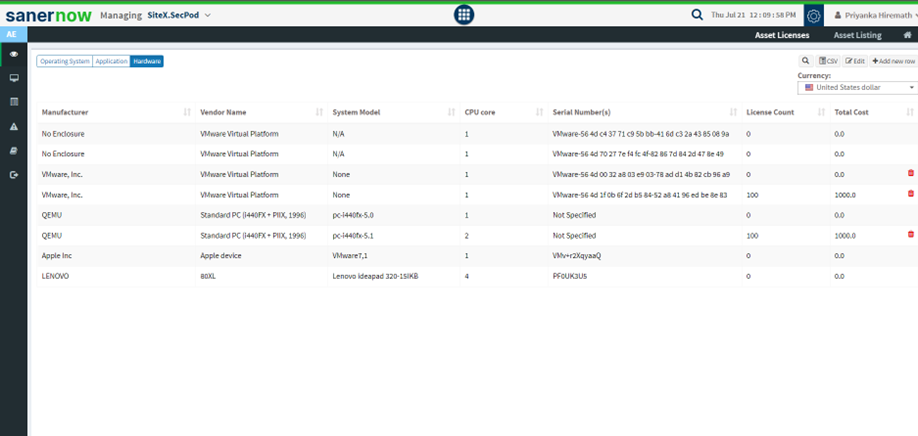Open the reports book icon in sidebar
918x436 pixels.
tap(13, 150)
